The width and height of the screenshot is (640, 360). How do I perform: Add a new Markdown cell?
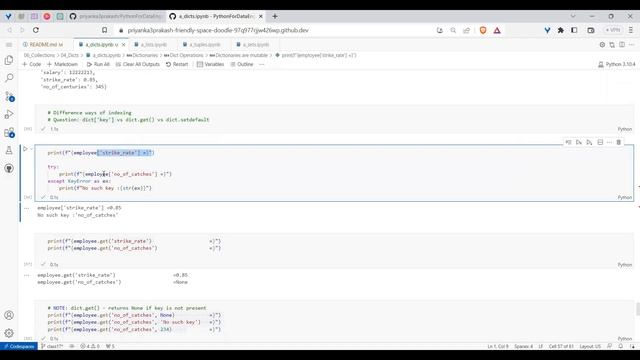tap(62, 64)
